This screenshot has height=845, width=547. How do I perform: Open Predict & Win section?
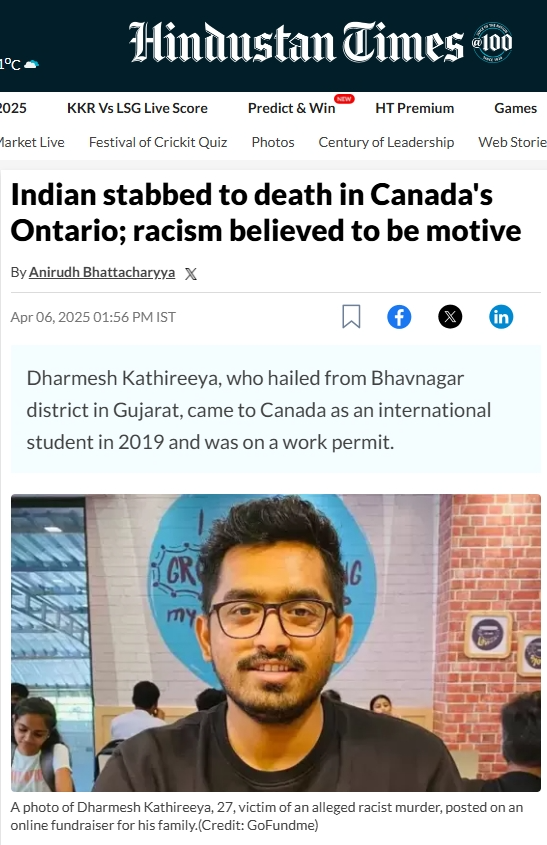click(292, 108)
